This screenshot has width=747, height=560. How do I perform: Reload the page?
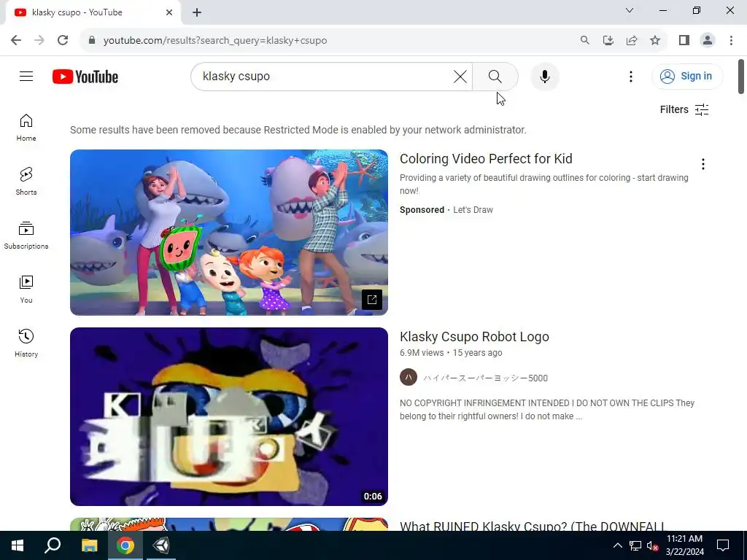63,40
